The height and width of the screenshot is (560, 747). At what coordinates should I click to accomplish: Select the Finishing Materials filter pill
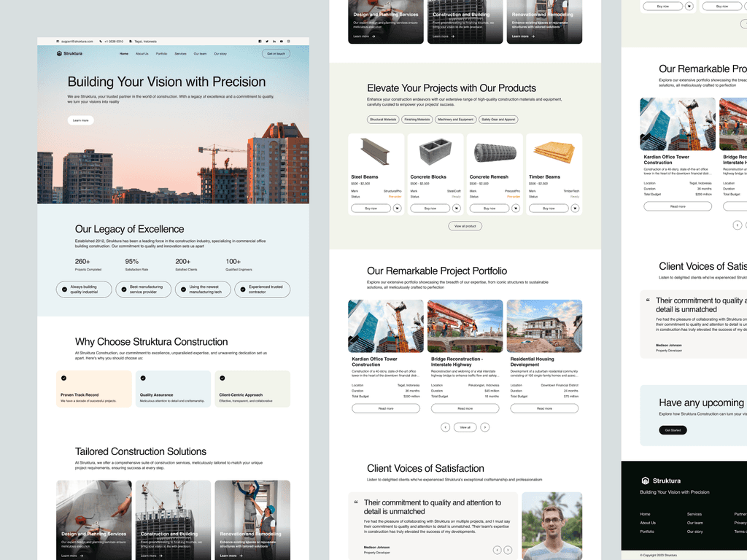[x=417, y=120]
